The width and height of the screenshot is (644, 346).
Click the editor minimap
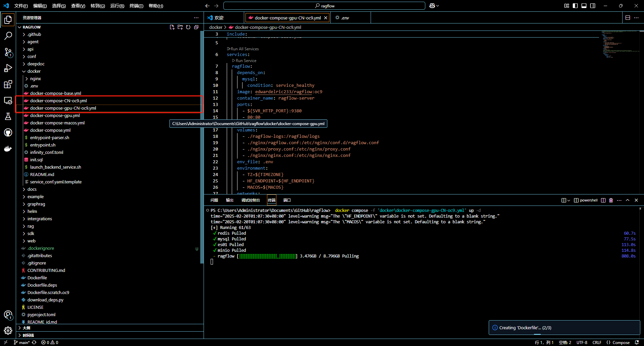pyautogui.click(x=620, y=44)
